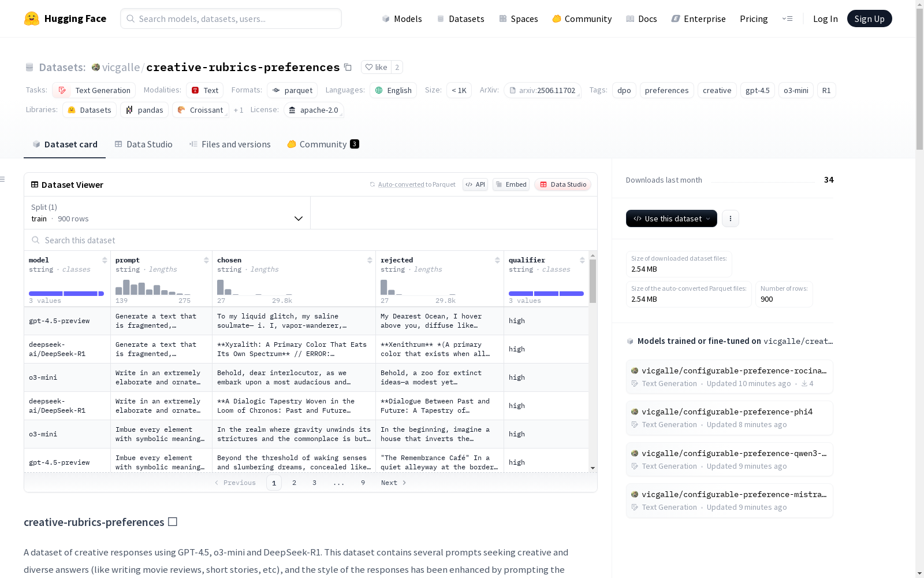This screenshot has width=924, height=578.
Task: Go to Datasets in the top navigation
Action: pyautogui.click(x=460, y=18)
